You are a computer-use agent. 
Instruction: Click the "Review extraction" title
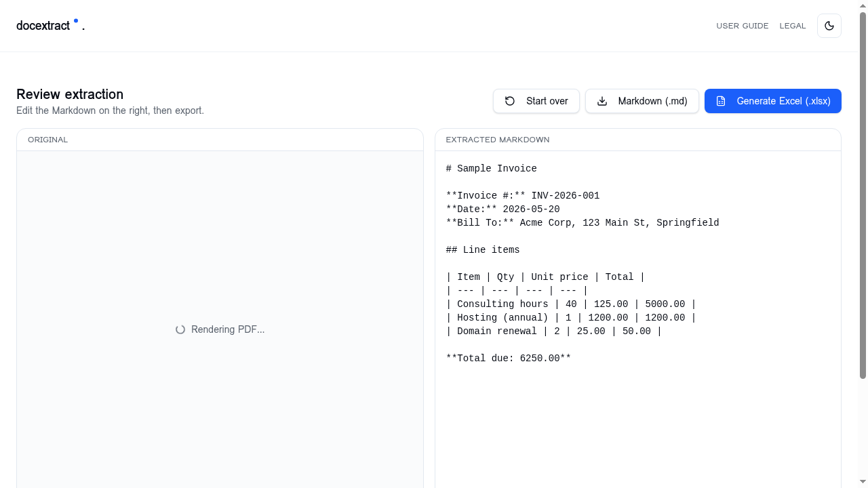click(x=70, y=94)
